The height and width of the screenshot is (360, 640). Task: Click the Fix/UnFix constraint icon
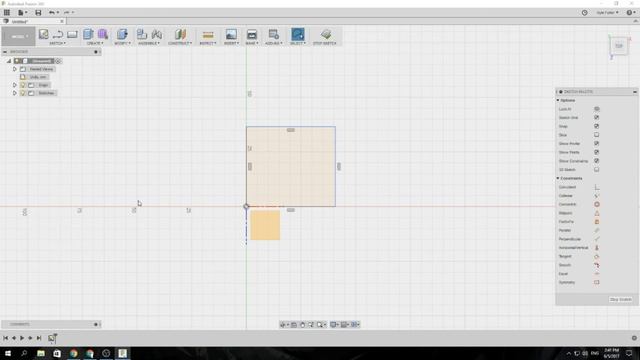pos(596,222)
